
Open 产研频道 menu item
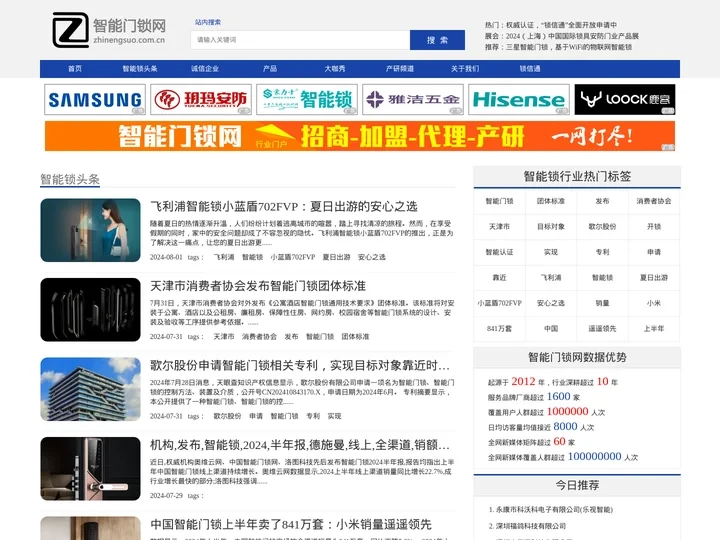tap(400, 69)
